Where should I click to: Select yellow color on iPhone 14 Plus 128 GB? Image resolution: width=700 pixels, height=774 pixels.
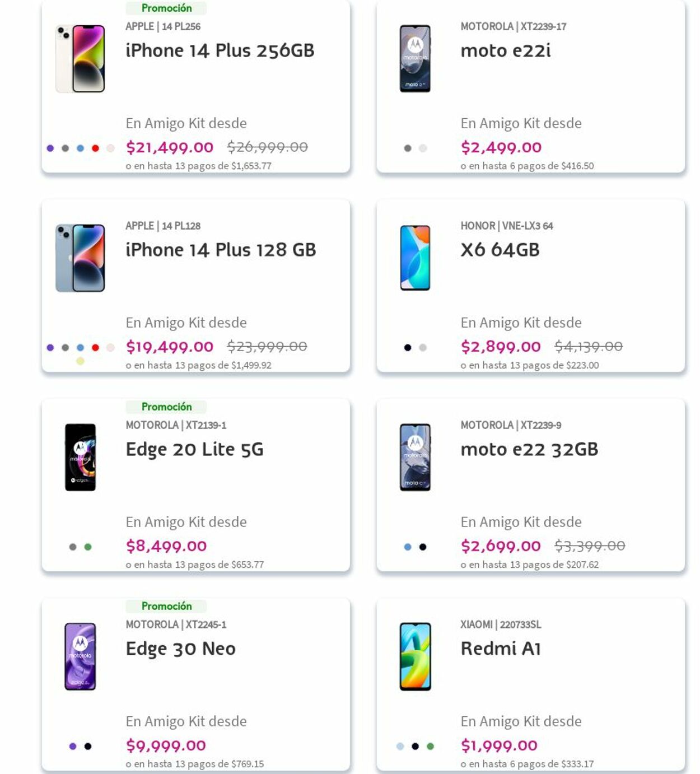(x=81, y=361)
